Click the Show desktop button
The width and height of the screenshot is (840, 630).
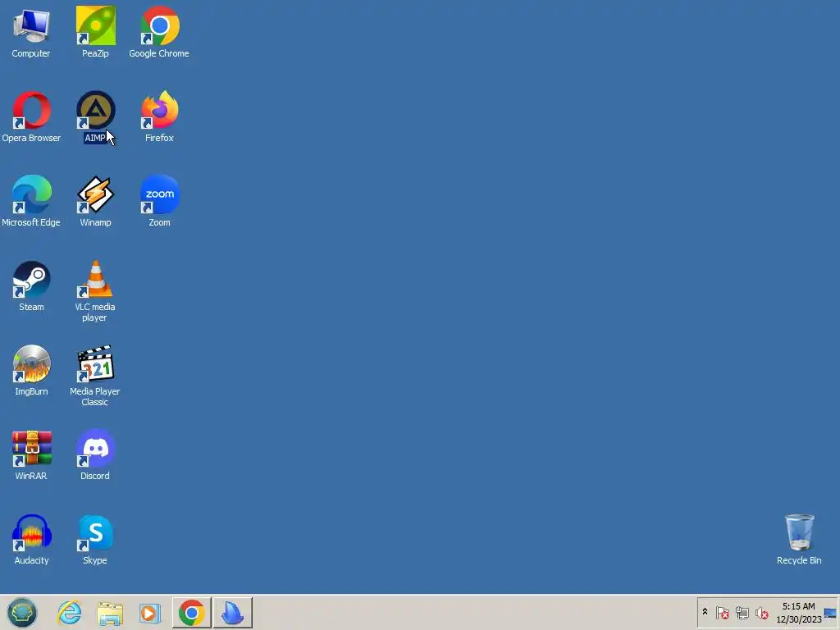[x=830, y=612]
